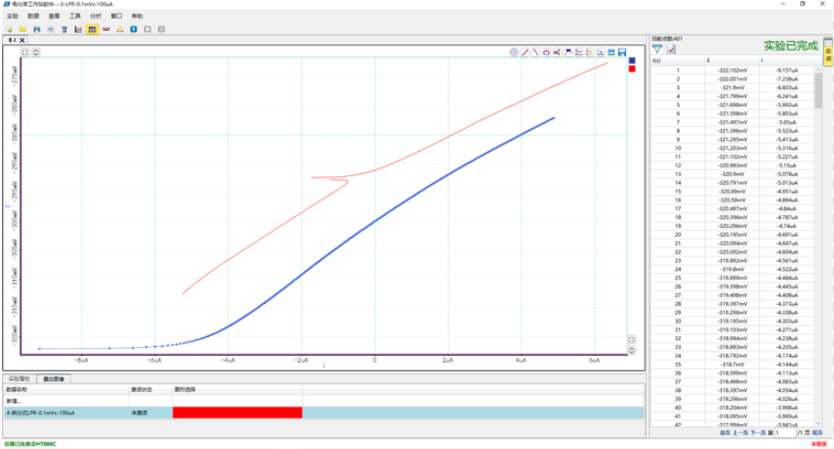Viewport: 834px width, 449px height.
Task: Click the t(s) column header
Action: (x=678, y=61)
